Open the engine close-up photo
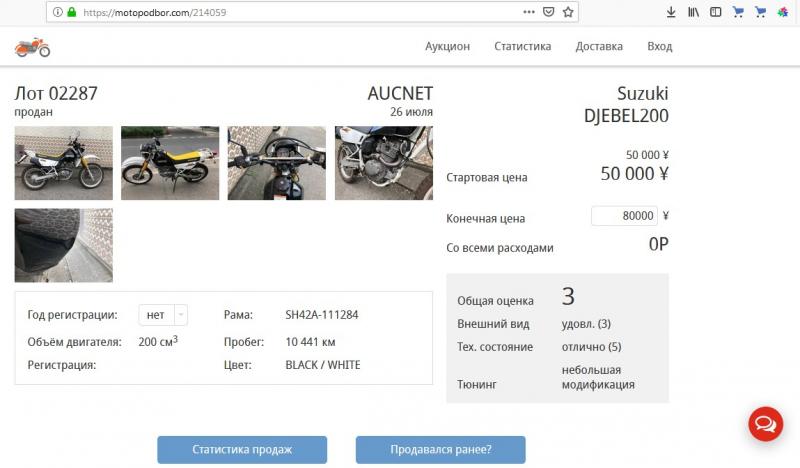800x468 pixels. point(384,163)
